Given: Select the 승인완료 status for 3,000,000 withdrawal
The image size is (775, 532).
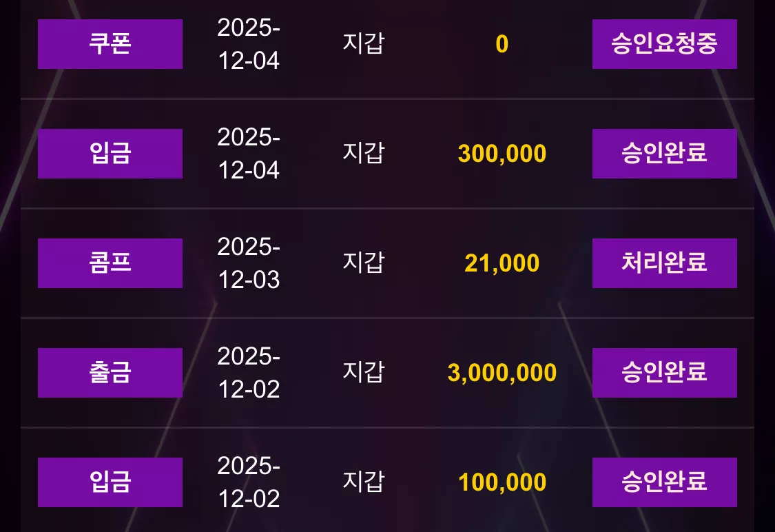Looking at the screenshot, I should tap(664, 373).
